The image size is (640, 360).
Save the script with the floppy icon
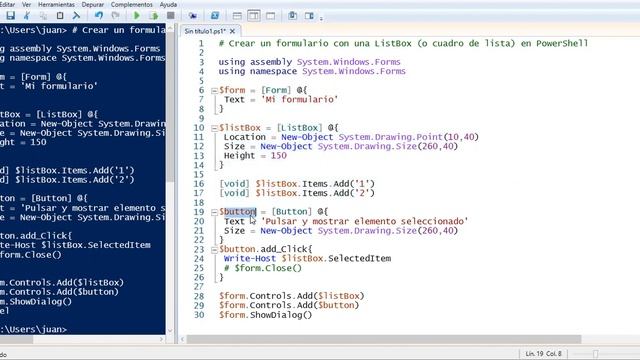coord(11,16)
